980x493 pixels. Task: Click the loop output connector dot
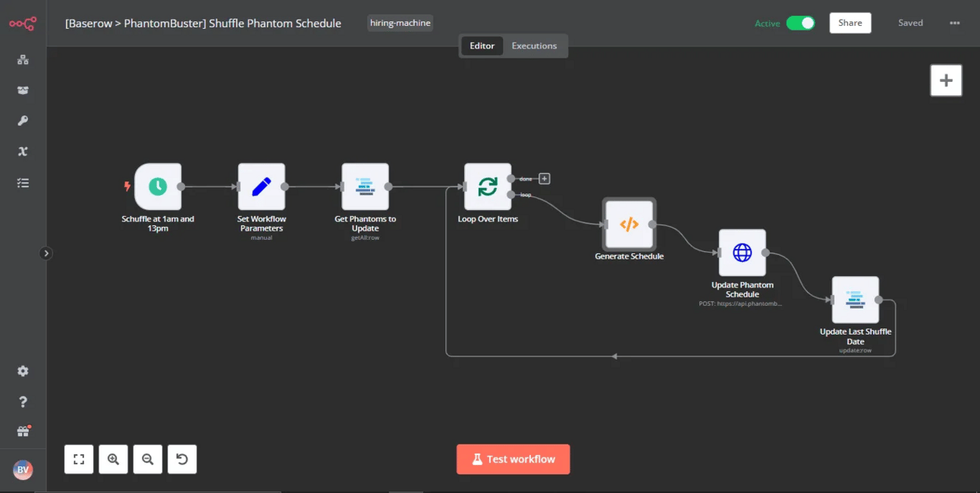point(511,195)
